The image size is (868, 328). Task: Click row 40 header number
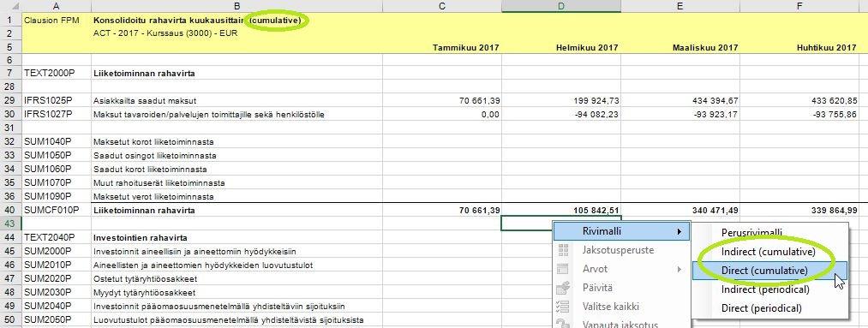click(10, 210)
